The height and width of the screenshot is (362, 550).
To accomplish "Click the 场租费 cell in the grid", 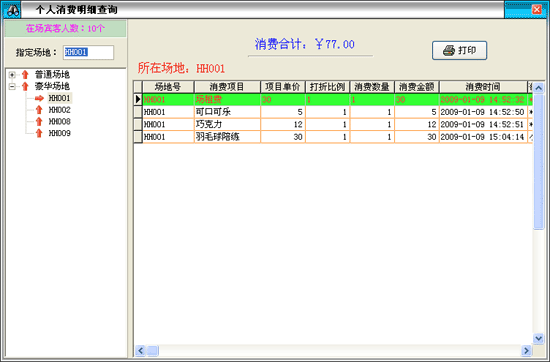I will 227,100.
